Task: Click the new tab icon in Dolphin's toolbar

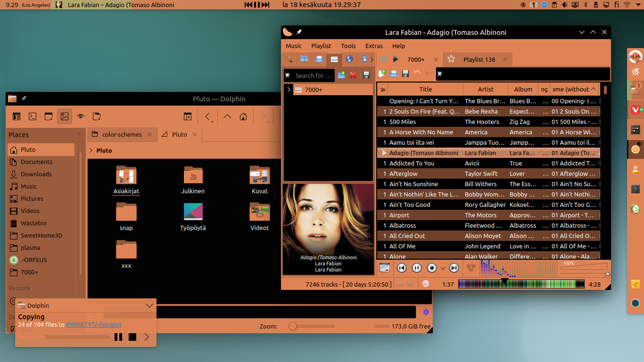Action: point(97,116)
